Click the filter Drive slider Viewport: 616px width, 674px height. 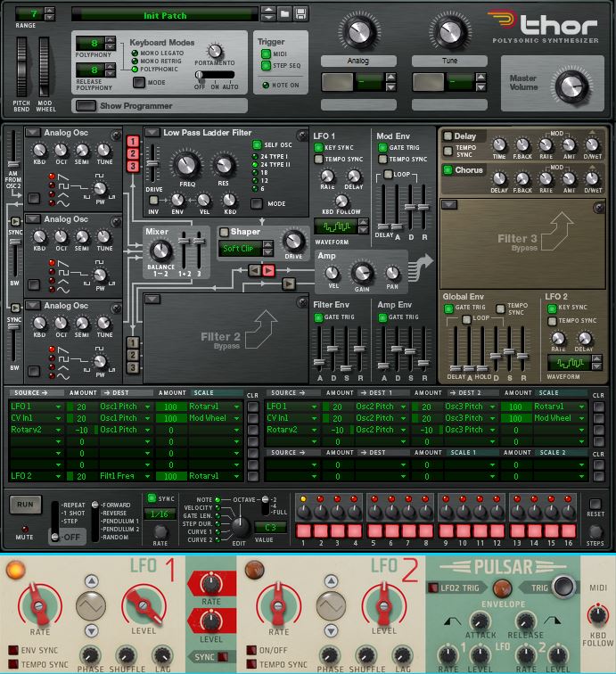point(152,163)
